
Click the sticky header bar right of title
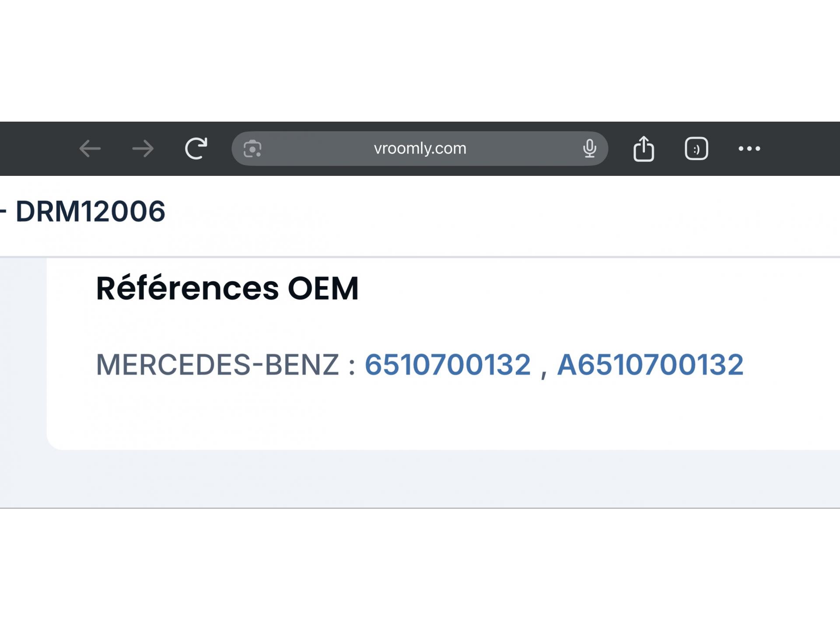click(x=525, y=214)
